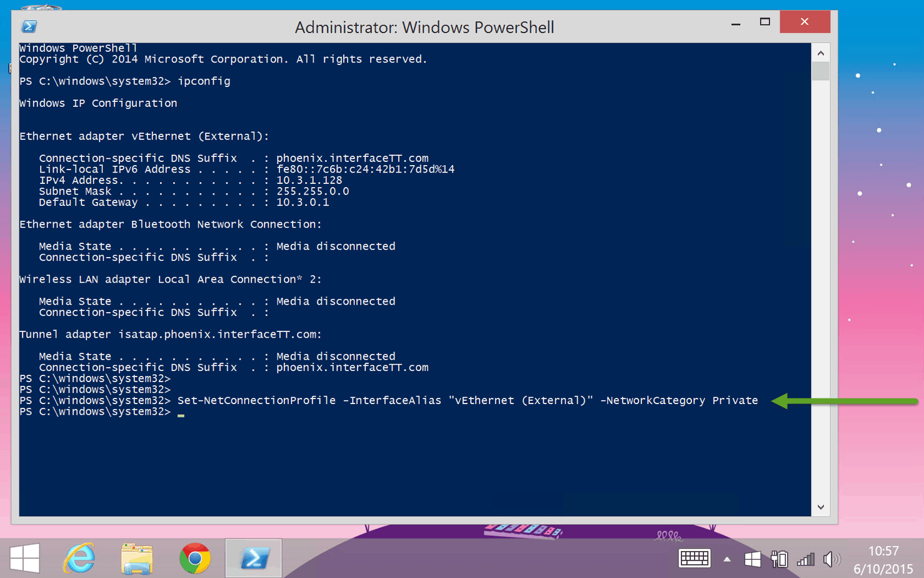Show hidden tray icons arrow
Screen dimensions: 924x578
pos(727,559)
